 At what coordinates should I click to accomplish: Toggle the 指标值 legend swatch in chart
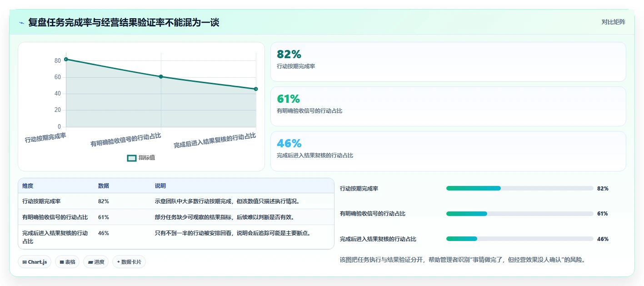click(x=132, y=158)
